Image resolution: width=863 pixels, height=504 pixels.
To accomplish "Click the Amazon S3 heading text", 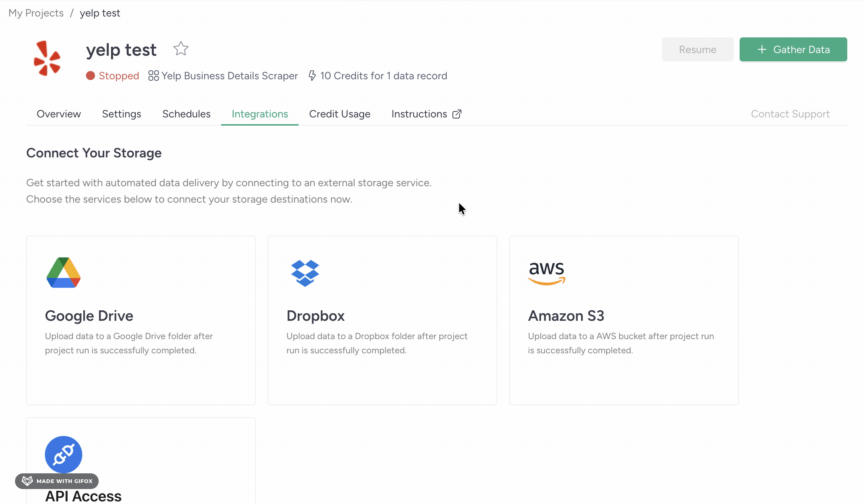I will point(566,316).
